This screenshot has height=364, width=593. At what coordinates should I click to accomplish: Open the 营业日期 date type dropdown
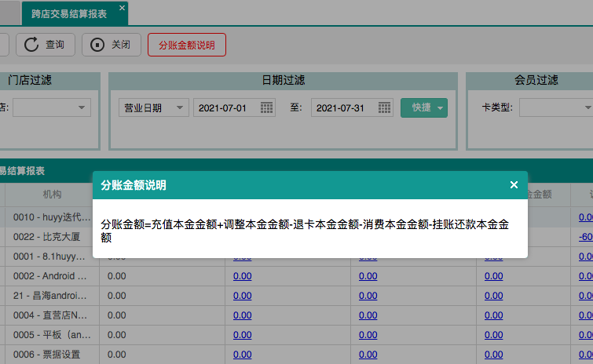tap(153, 107)
